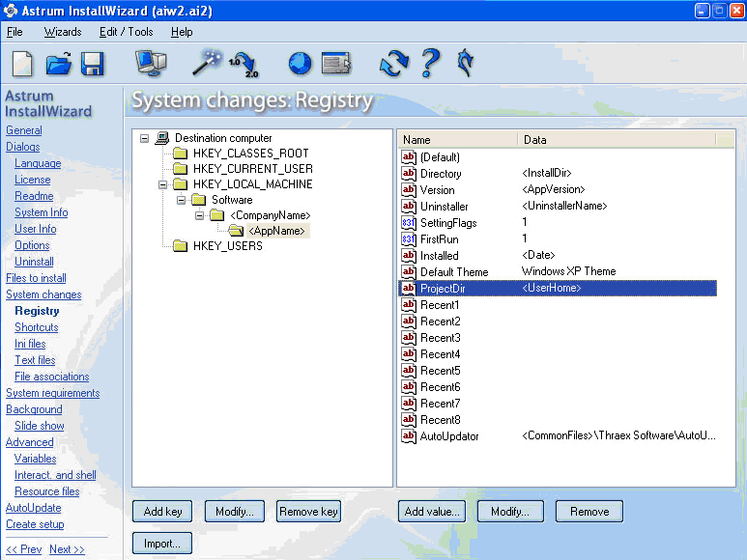747x560 pixels.
Task: Click the HKEY_USERS folder icon
Action: point(180,246)
